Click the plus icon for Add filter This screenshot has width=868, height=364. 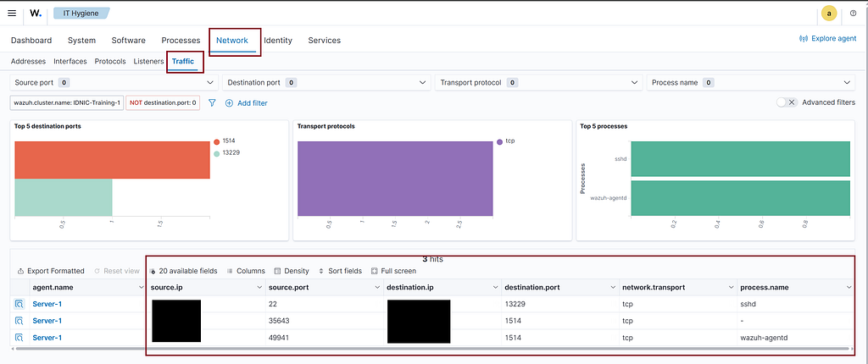pos(229,103)
